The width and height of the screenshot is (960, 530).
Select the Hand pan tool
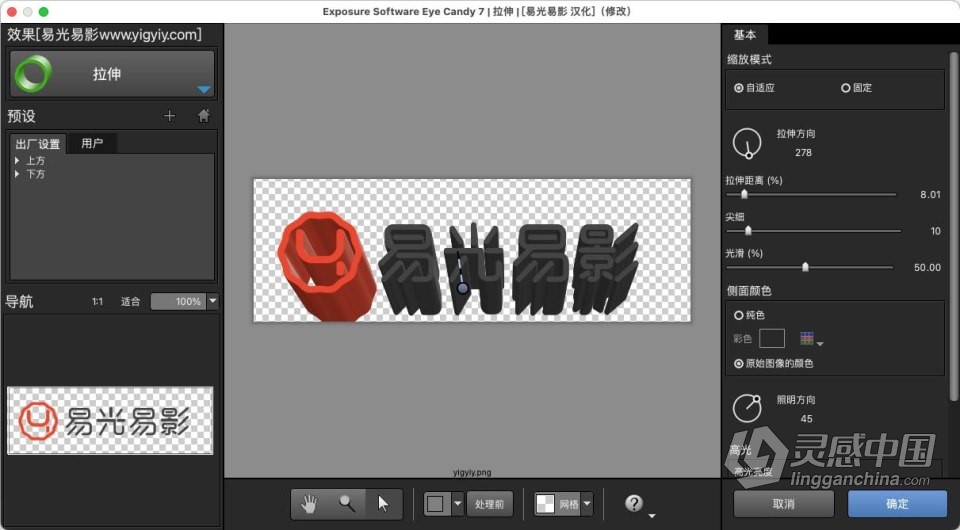pyautogui.click(x=310, y=504)
